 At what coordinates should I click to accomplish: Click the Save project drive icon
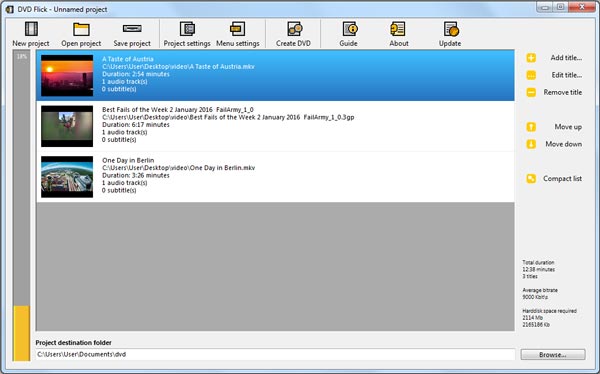[x=132, y=29]
